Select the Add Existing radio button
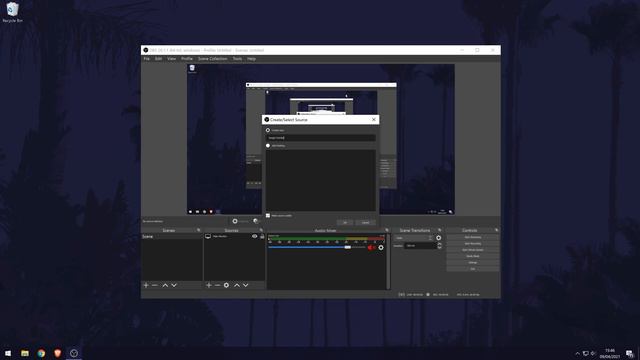The height and width of the screenshot is (360, 640). pyautogui.click(x=268, y=146)
